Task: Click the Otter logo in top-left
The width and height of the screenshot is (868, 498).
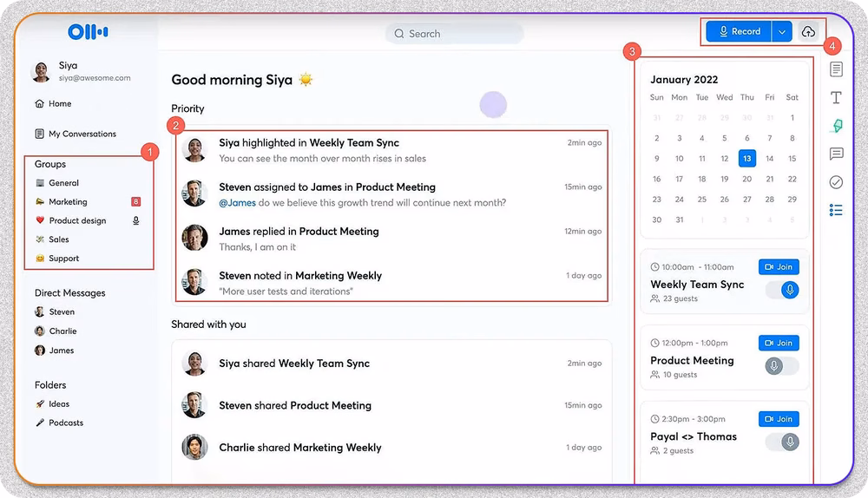Action: pyautogui.click(x=88, y=32)
